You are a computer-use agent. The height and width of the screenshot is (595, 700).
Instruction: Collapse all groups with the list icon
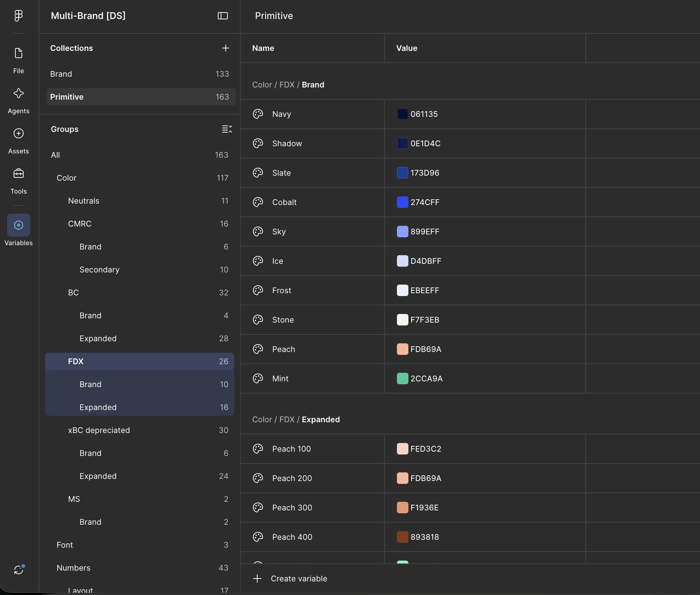[x=227, y=129]
